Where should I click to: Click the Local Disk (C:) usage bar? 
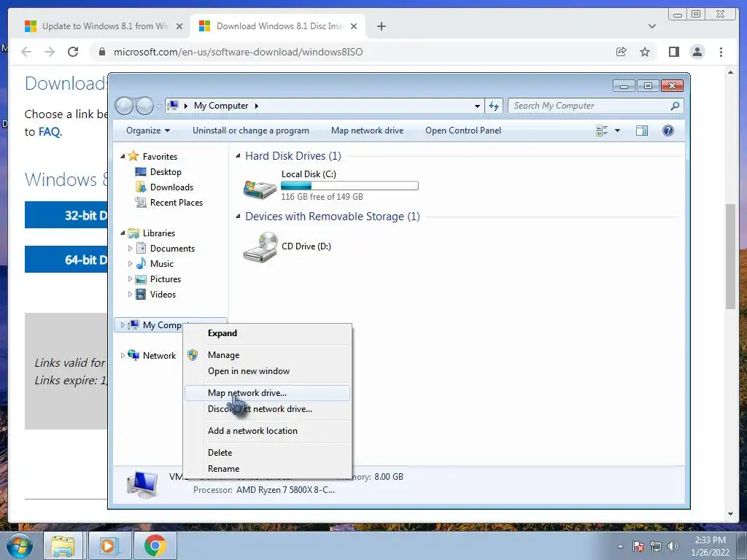[x=349, y=186]
